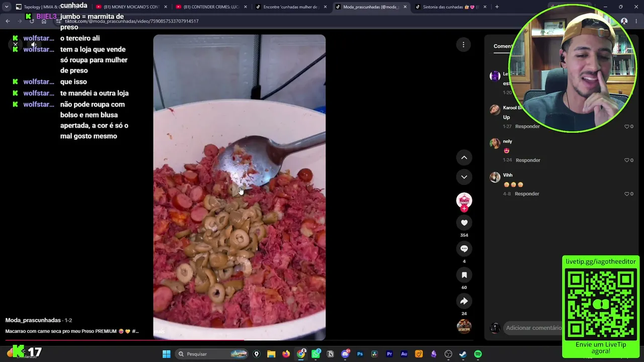
Task: Like Karool's 'Up' comment
Action: pyautogui.click(x=627, y=126)
